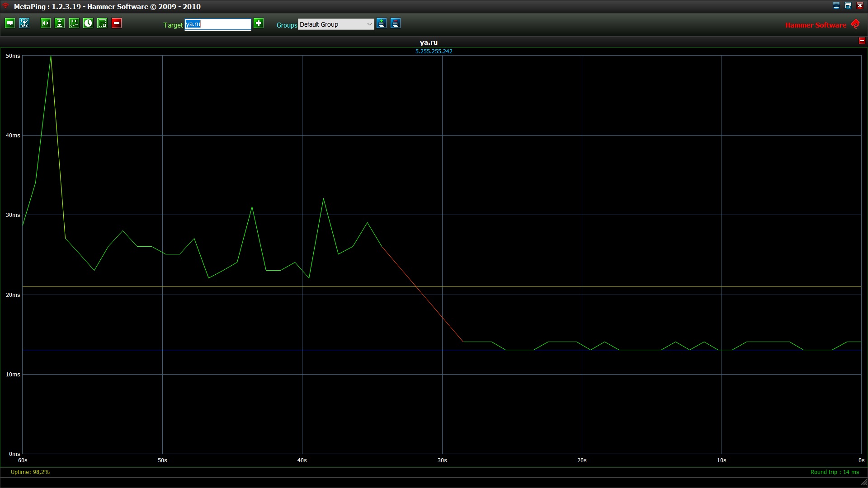Image resolution: width=868 pixels, height=488 pixels.
Task: Click the window layout toolbar icon
Action: [103, 23]
